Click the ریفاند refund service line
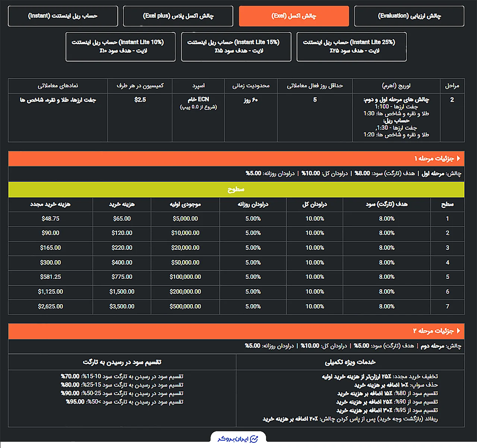Screen dimensions: 477x448 (350, 419)
